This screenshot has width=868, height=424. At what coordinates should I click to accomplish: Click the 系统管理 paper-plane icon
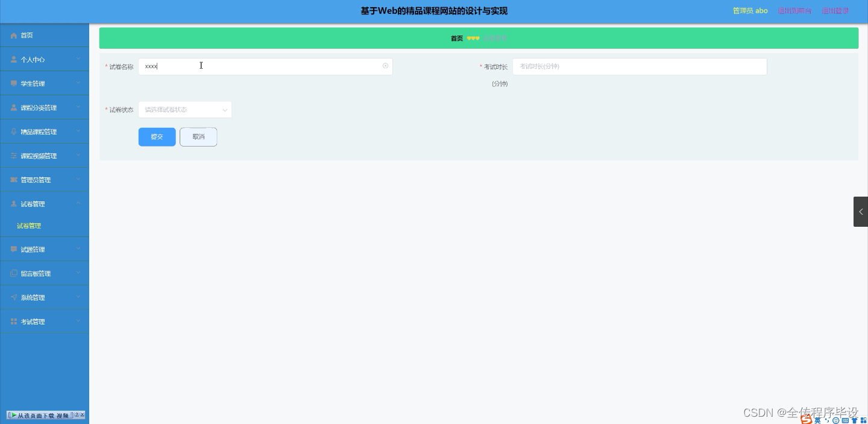coord(14,298)
